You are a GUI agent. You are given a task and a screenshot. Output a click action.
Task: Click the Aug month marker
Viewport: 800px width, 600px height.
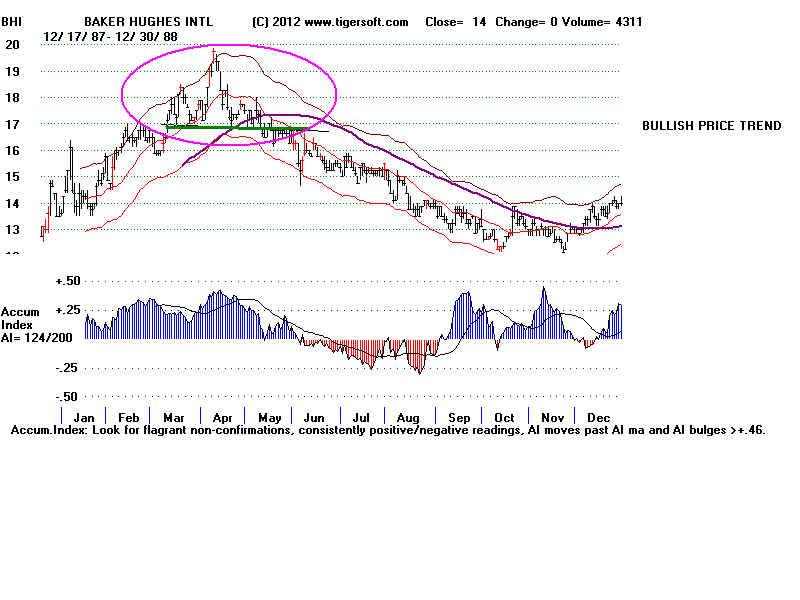tap(409, 416)
